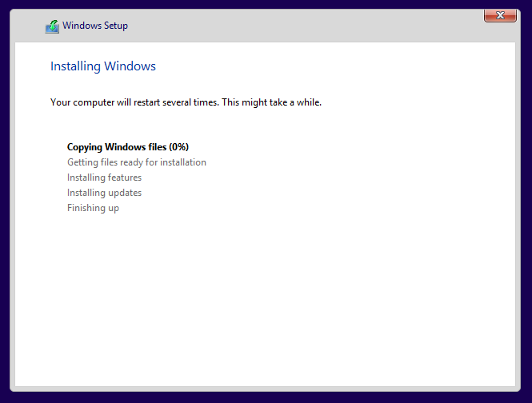Screen dimensions: 532x403
Task: Click the Windows Setup icon in title bar
Action: [x=52, y=26]
